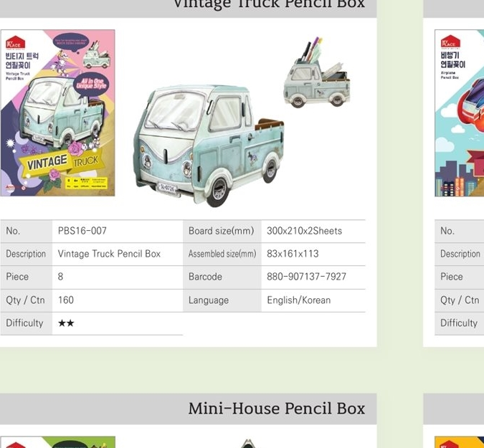Click the Mini-House Pencil Box heading
The width and height of the screenshot is (484, 448).
click(x=277, y=409)
